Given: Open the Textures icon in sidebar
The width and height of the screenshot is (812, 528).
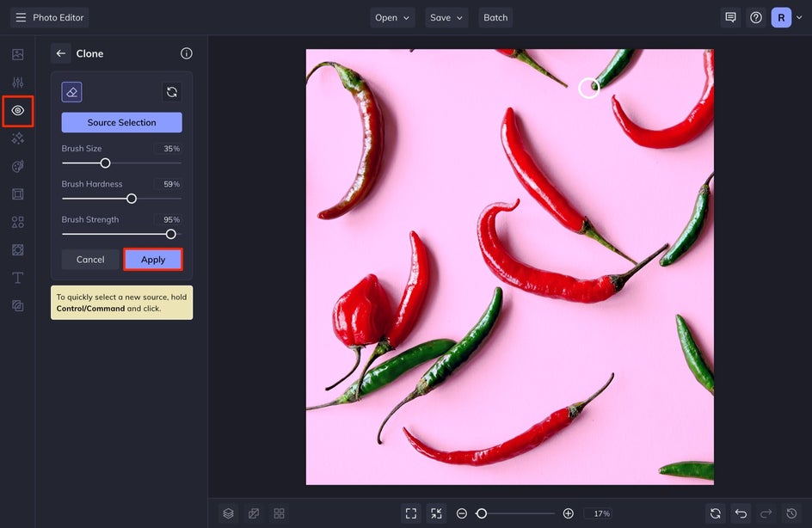Looking at the screenshot, I should point(17,250).
